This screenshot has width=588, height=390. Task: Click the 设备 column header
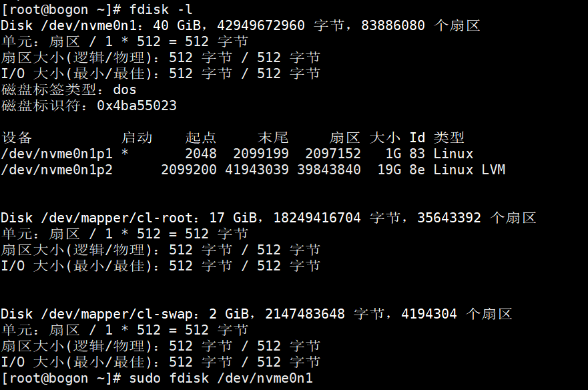[17, 138]
